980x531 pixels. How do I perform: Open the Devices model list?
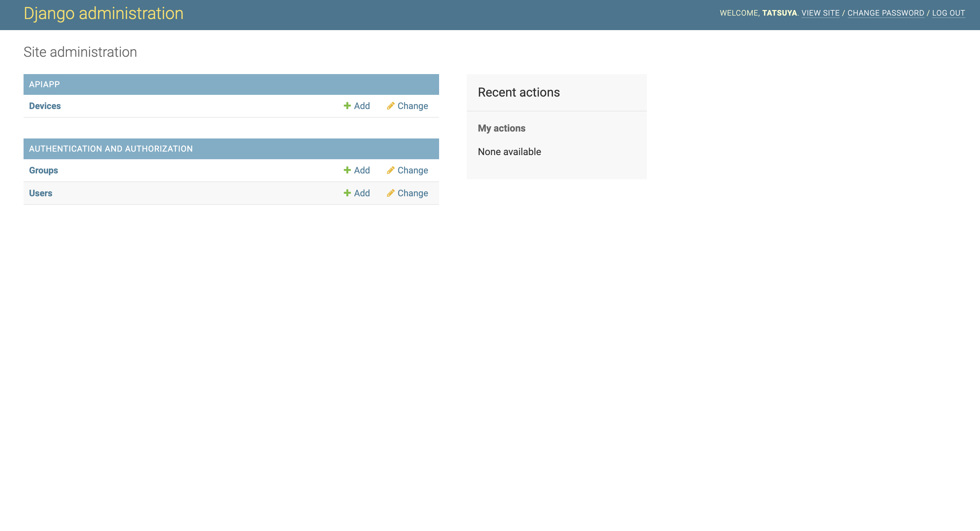45,106
